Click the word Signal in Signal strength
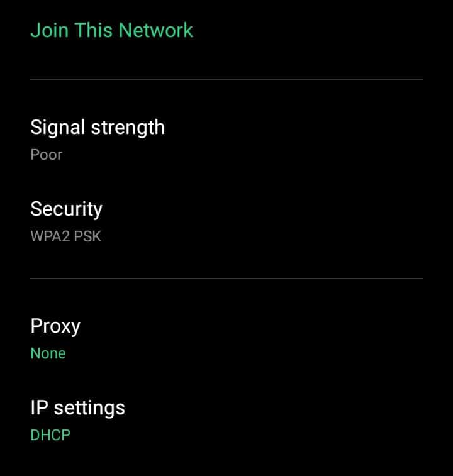 pos(57,128)
